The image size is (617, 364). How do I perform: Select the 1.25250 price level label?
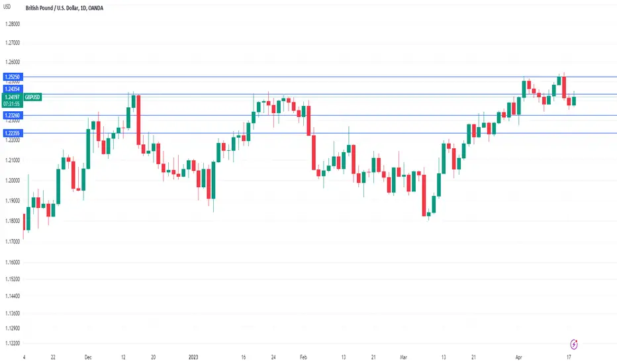[13, 77]
